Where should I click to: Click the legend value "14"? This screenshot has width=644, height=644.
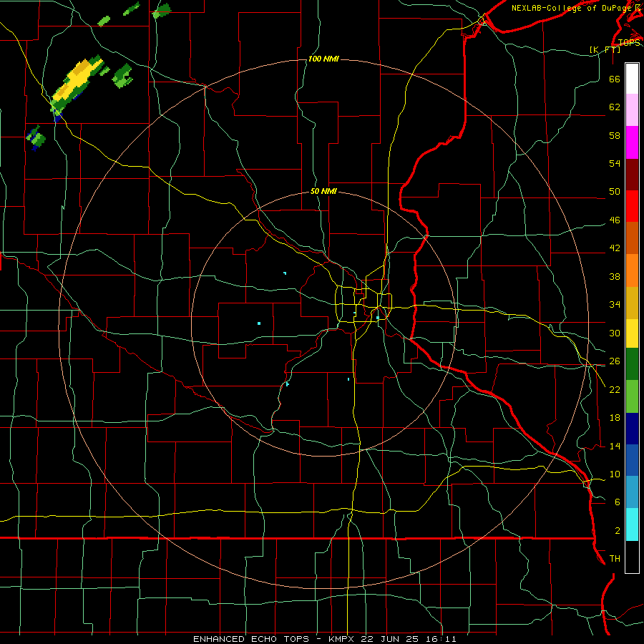tap(615, 446)
